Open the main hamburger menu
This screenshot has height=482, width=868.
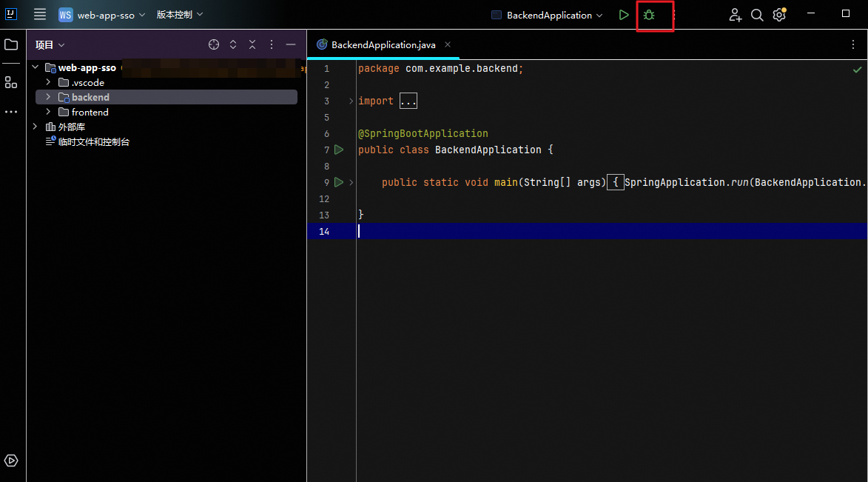pos(40,14)
